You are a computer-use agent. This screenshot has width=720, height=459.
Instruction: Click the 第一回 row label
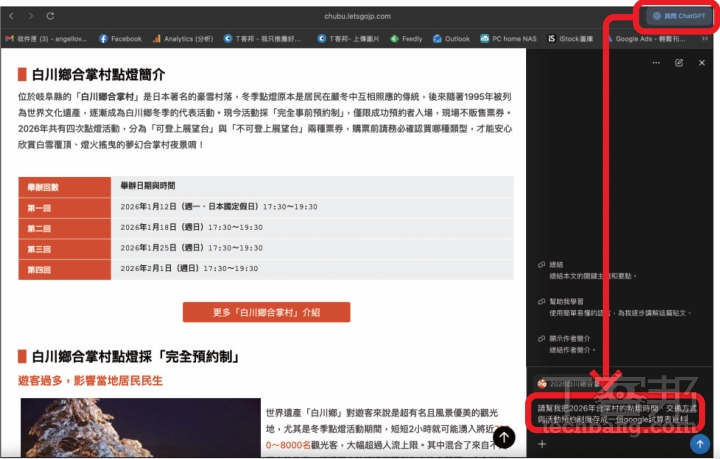point(65,208)
